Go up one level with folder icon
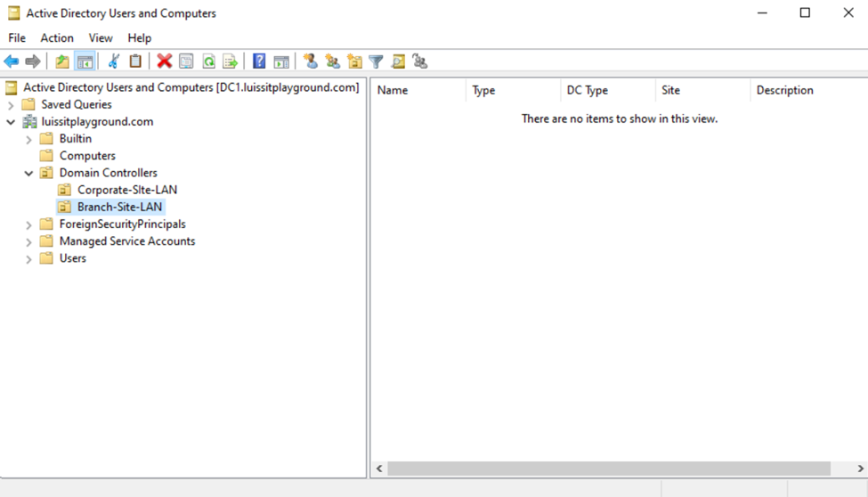The height and width of the screenshot is (497, 868). [62, 61]
